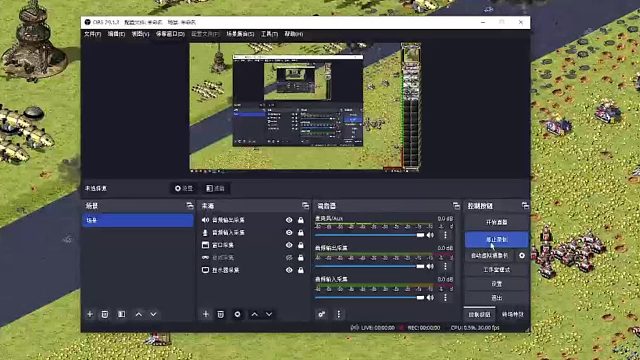
Task: Remove selected scene with trash icon
Action: click(x=105, y=314)
